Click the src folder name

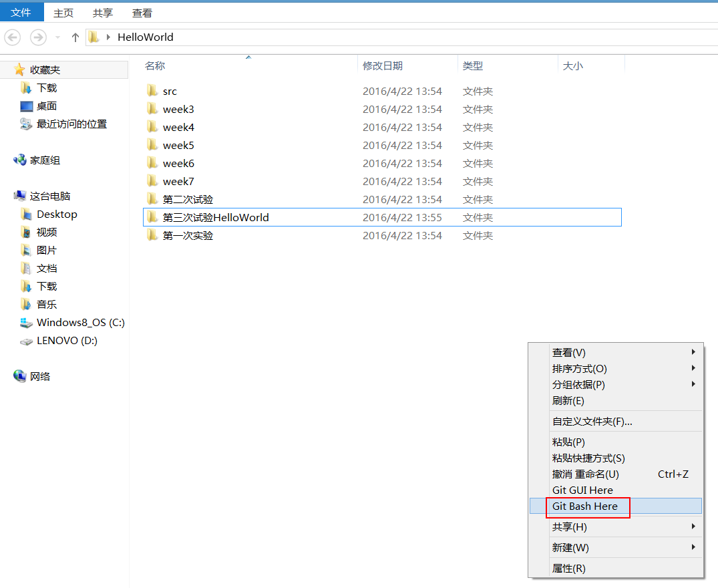[x=170, y=91]
